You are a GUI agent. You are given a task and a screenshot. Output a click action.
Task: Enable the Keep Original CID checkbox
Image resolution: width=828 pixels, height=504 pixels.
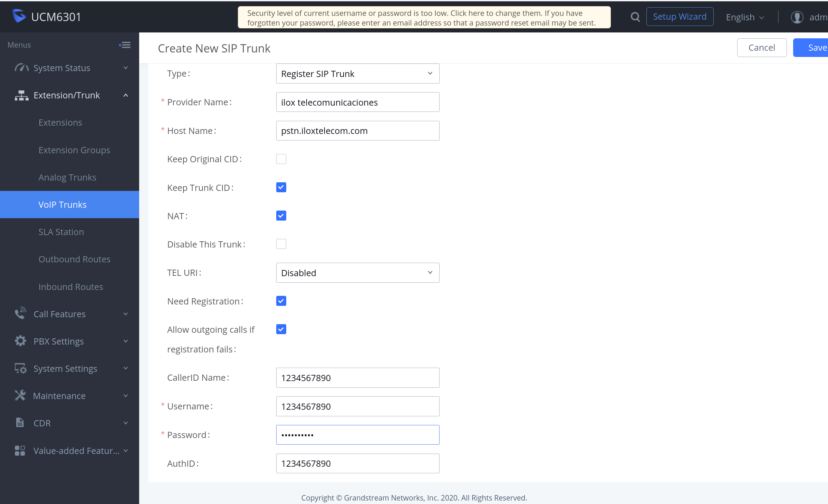tap(281, 159)
